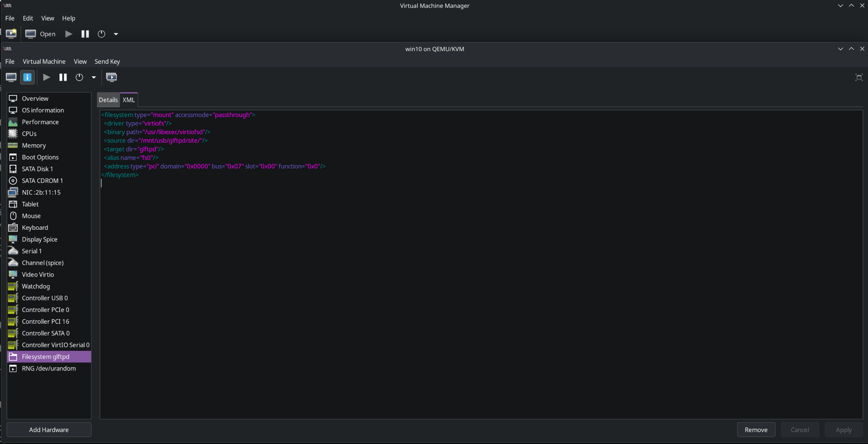Apply the filesystem XML changes
This screenshot has width=868, height=444.
click(x=843, y=430)
